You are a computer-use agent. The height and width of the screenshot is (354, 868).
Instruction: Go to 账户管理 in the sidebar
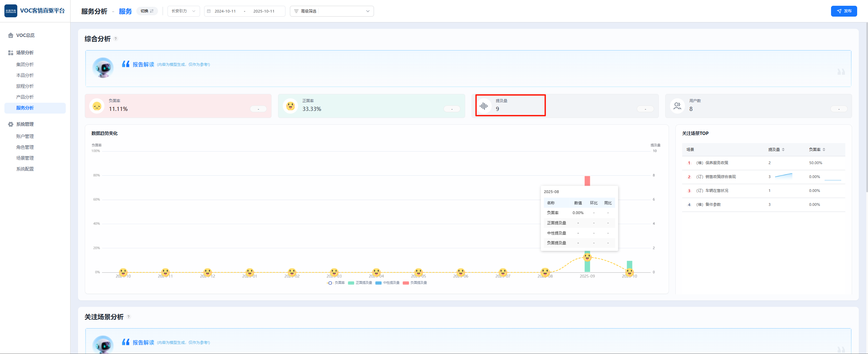pos(25,136)
